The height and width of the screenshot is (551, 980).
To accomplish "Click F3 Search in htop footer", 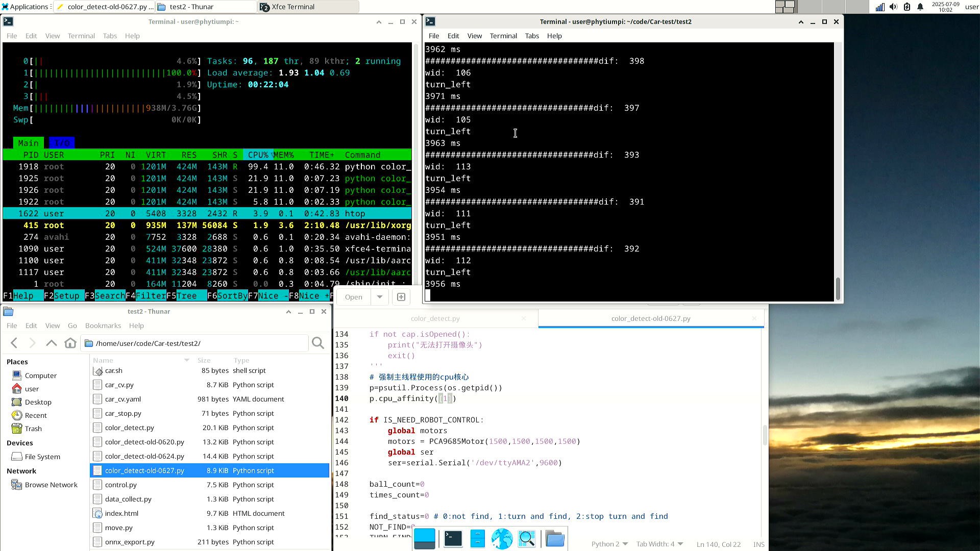I will point(105,296).
